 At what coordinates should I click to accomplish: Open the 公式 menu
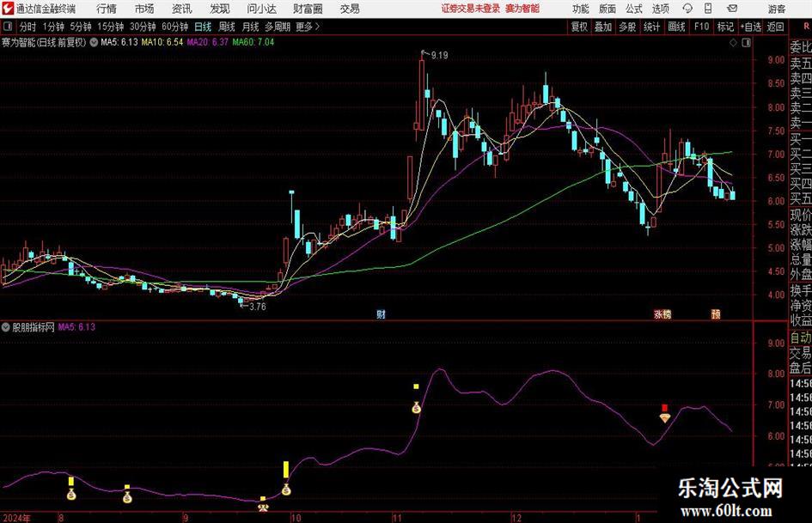tap(634, 9)
